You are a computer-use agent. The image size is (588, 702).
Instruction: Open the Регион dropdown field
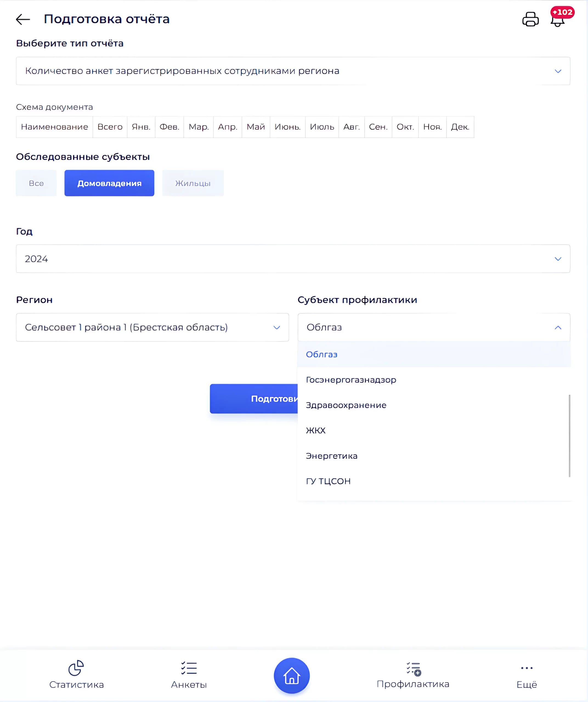pos(152,327)
